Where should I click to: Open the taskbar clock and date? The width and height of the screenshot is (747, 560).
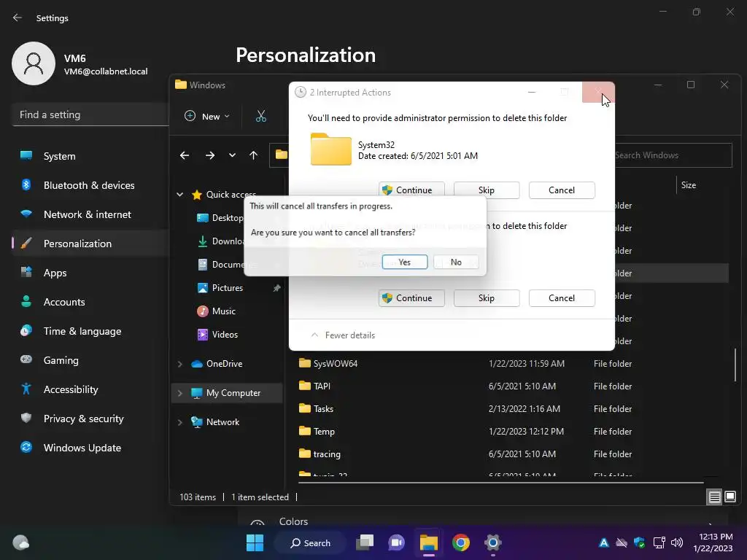(x=713, y=542)
